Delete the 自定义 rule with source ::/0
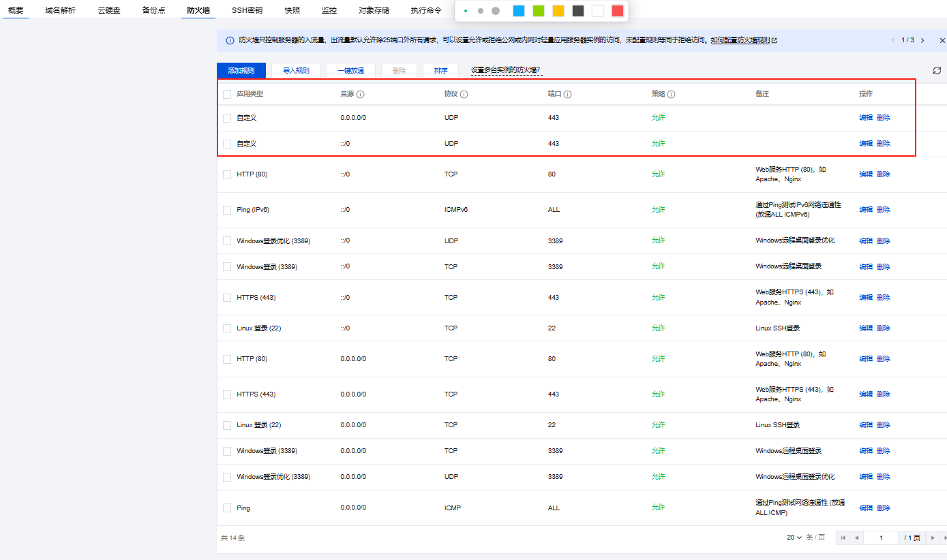 pyautogui.click(x=884, y=144)
